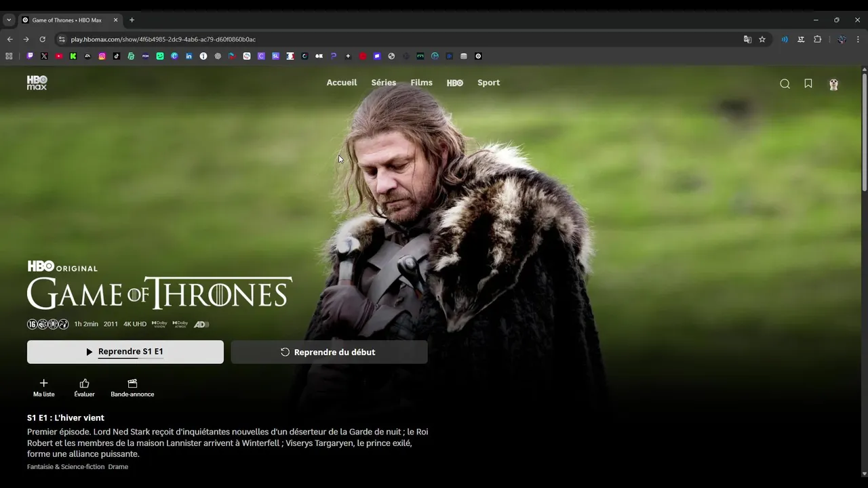
Task: Play the Bande-annonce trailer
Action: pyautogui.click(x=132, y=388)
